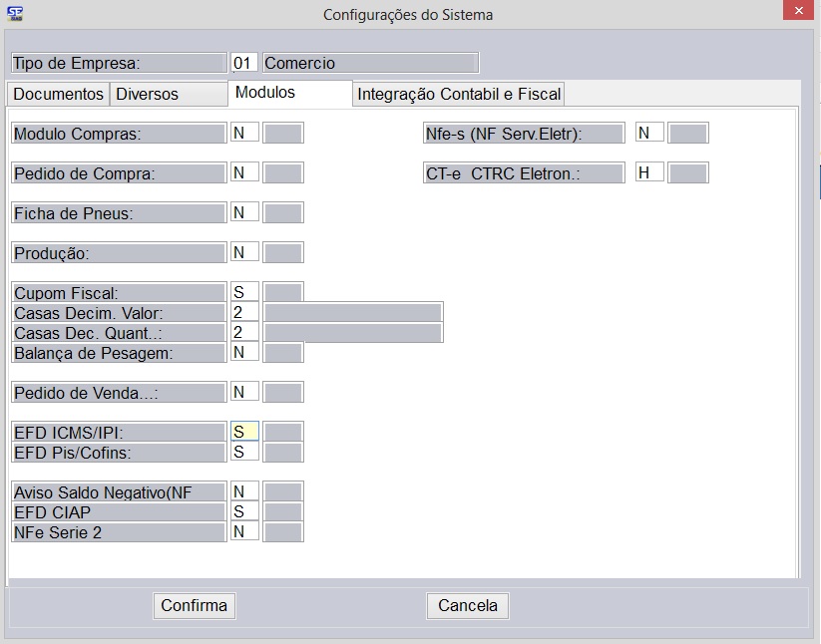Viewport: 821px width, 644px height.
Task: Select the Integração Contabil e Fiscal tab
Action: pos(459,94)
